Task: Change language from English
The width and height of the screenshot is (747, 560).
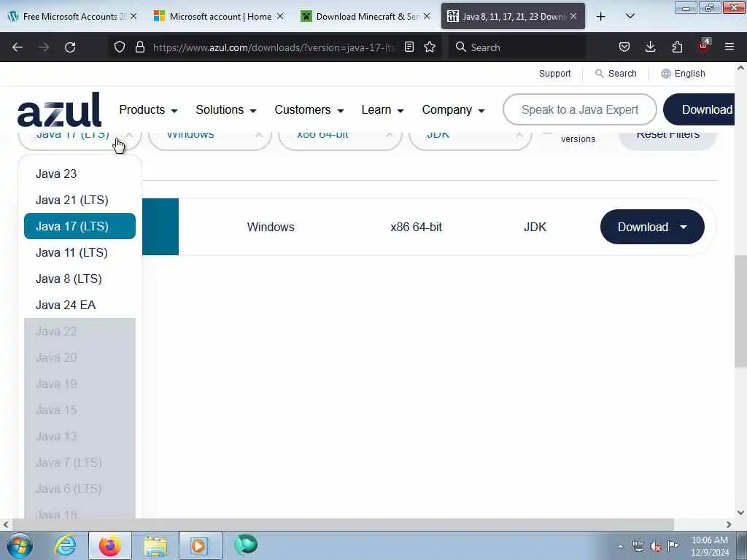Action: (683, 74)
